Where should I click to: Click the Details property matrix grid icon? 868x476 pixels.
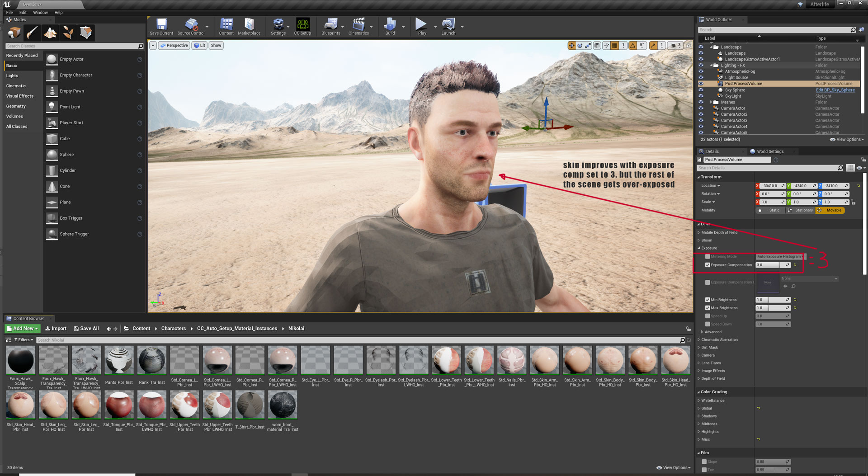tap(850, 168)
